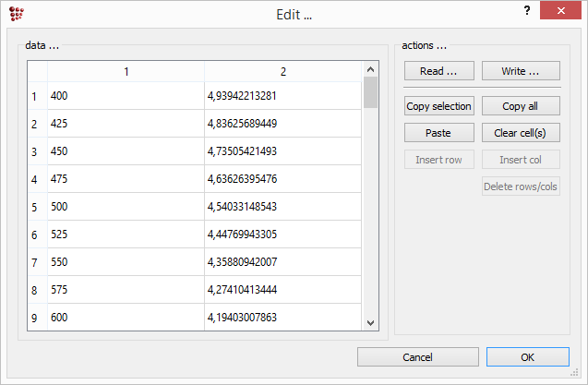Screen dimensions: 588x385
Task: Click the Clear cell(s) button
Action: pos(521,133)
